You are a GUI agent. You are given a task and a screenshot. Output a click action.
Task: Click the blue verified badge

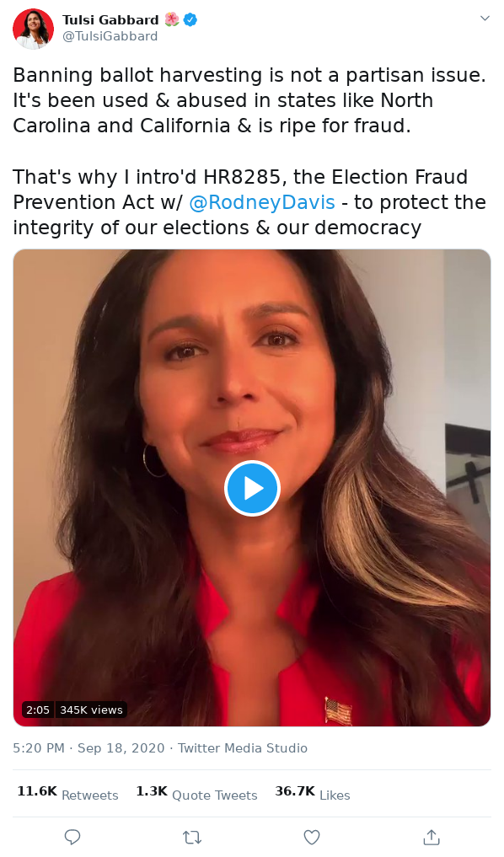click(x=190, y=20)
